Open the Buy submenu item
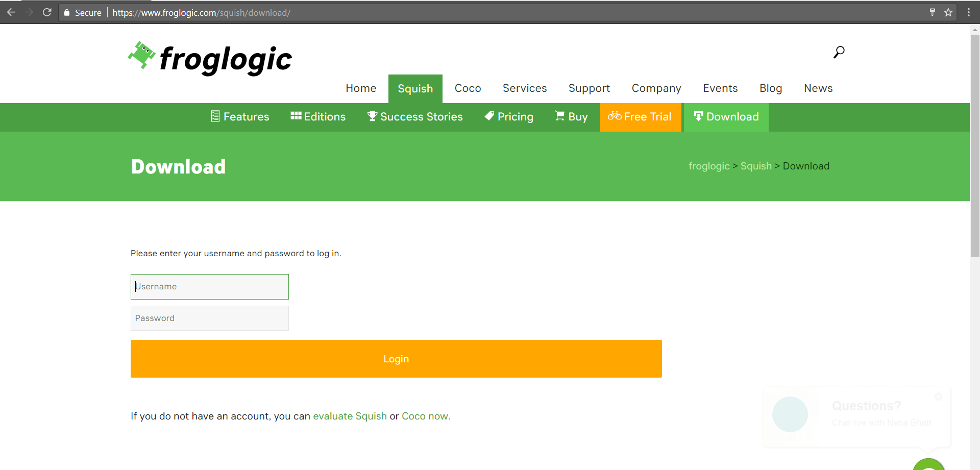980x470 pixels. 571,117
